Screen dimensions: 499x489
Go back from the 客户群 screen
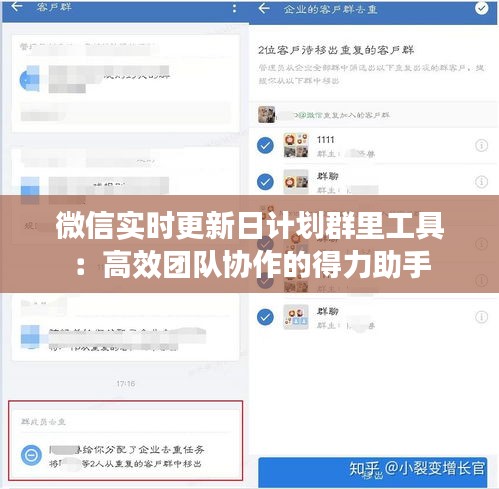point(17,6)
